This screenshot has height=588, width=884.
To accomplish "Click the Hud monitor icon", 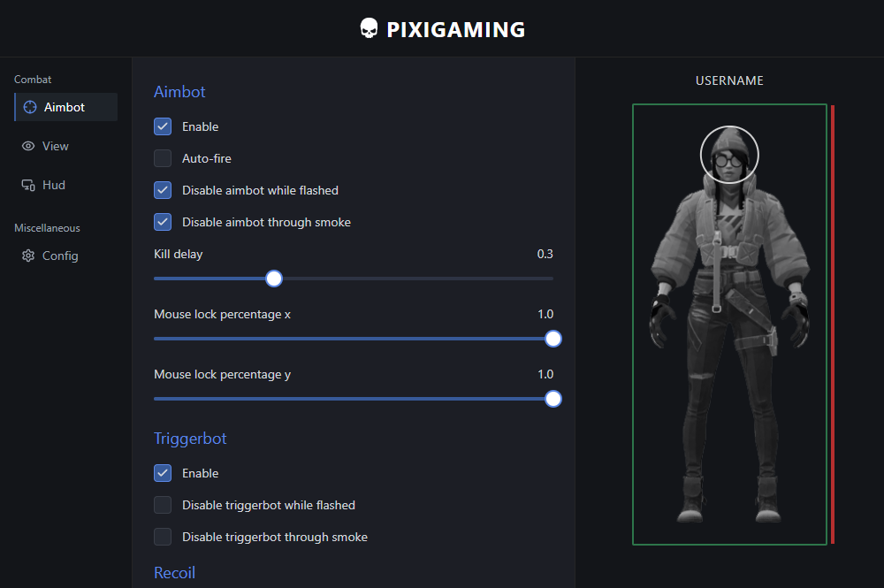I will pos(28,185).
